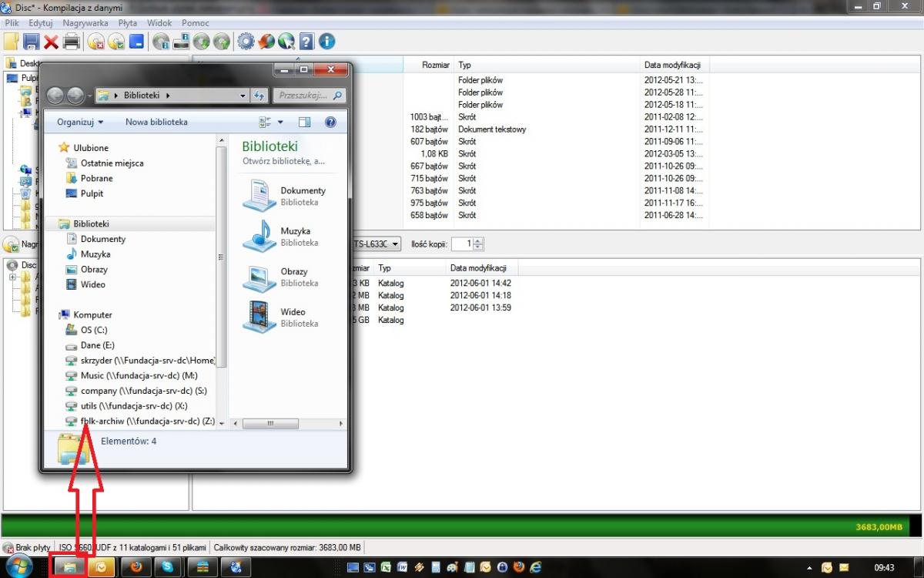Screen dimensions: 924x578
Task: Select OS (C:) drive in navigation pane
Action: coord(94,330)
